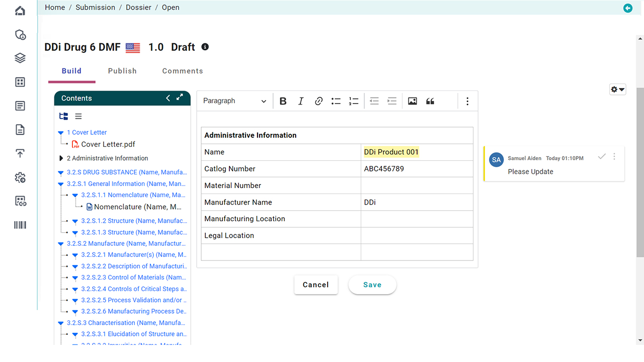Switch to the Publish tab
644x362 pixels.
(x=122, y=71)
